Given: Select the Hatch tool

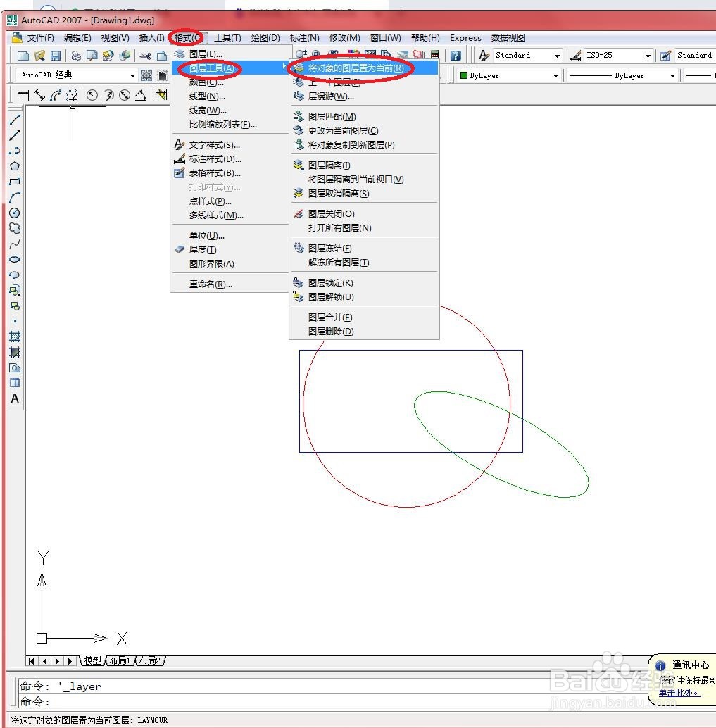Looking at the screenshot, I should [x=15, y=337].
